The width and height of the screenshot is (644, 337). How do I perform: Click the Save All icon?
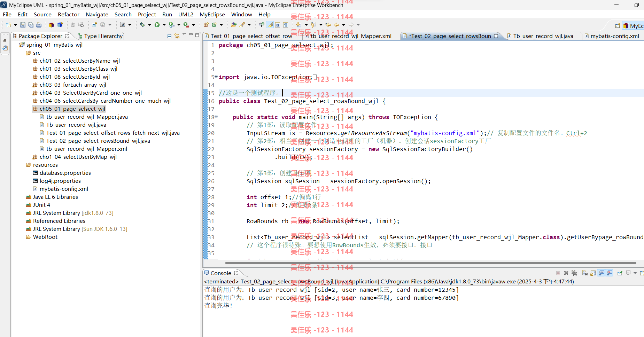[31, 25]
